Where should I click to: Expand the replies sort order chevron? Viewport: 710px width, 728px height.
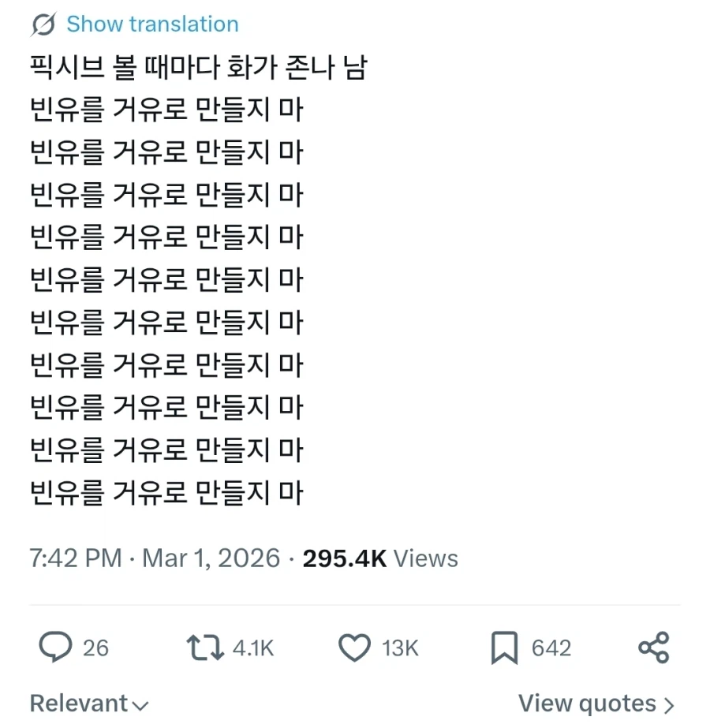point(140,704)
